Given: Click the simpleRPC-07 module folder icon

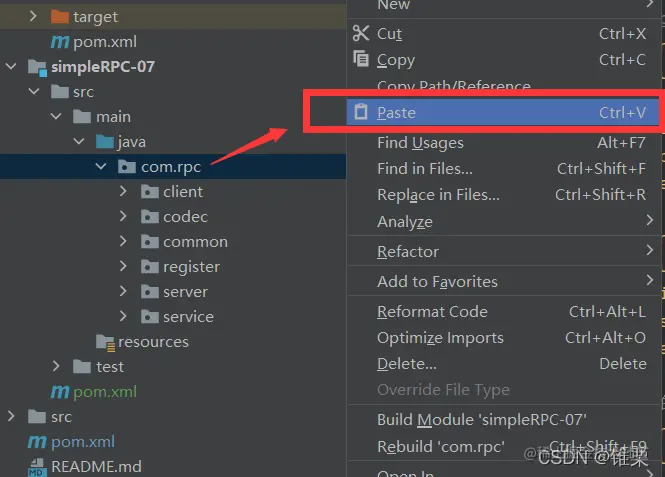Looking at the screenshot, I should point(37,67).
